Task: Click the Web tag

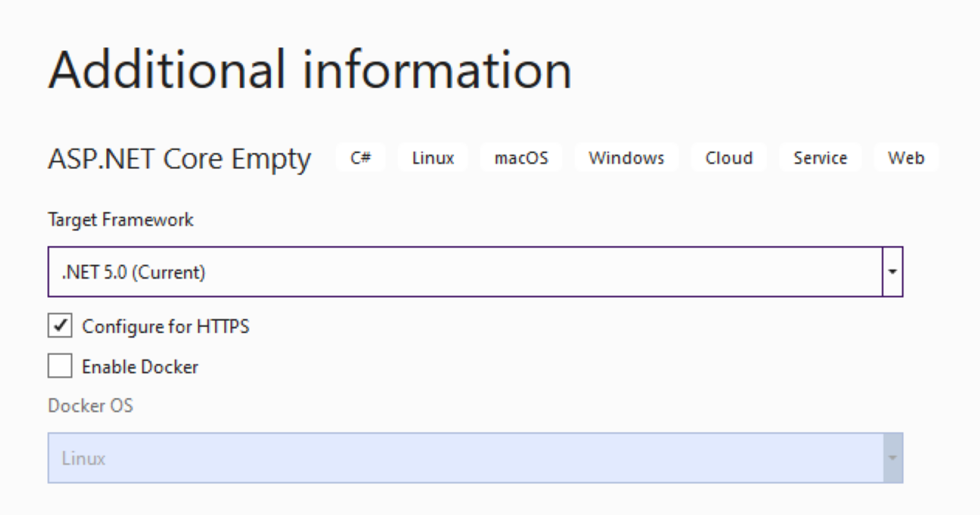Action: (906, 158)
